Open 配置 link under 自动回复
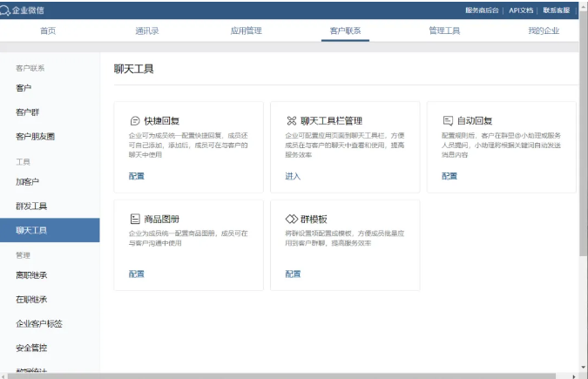The width and height of the screenshot is (588, 379). coord(449,176)
